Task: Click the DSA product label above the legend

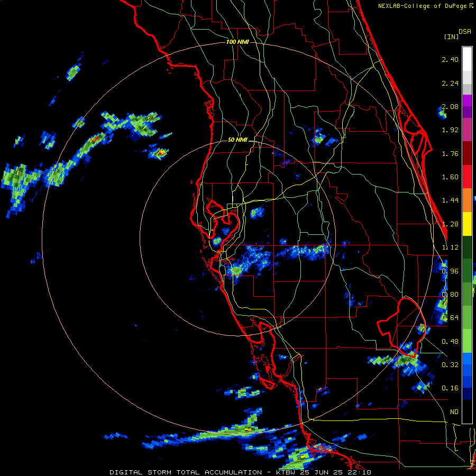Action: coord(465,32)
